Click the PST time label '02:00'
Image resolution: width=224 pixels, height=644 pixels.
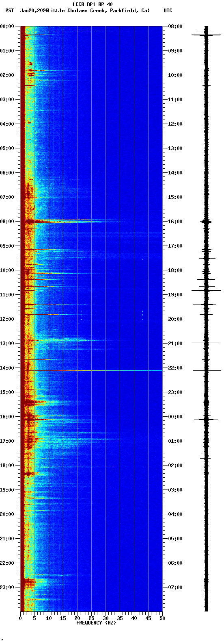7,75
